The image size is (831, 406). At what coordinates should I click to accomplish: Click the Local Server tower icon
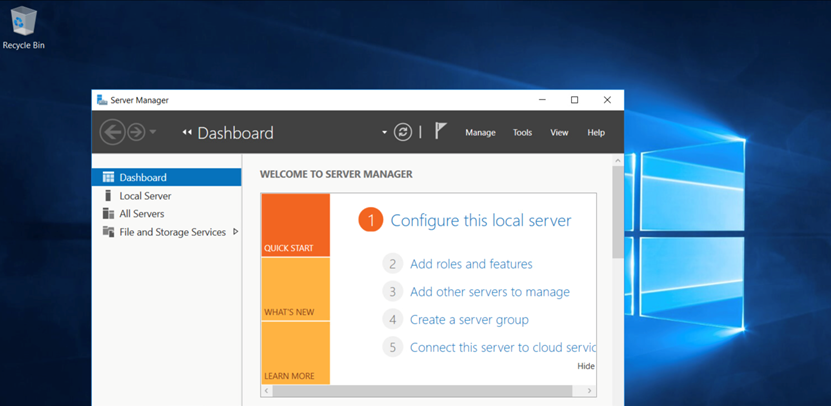click(108, 196)
